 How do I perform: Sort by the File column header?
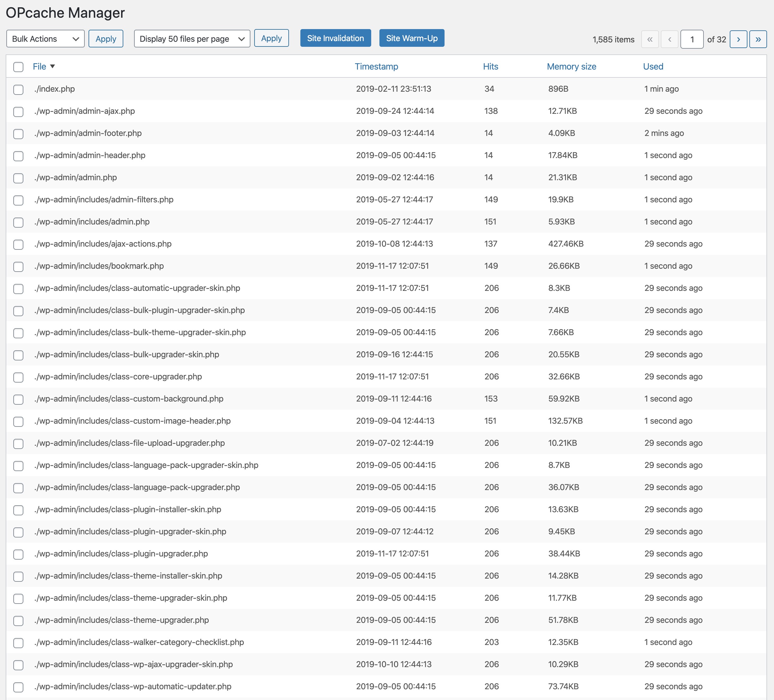tap(40, 66)
